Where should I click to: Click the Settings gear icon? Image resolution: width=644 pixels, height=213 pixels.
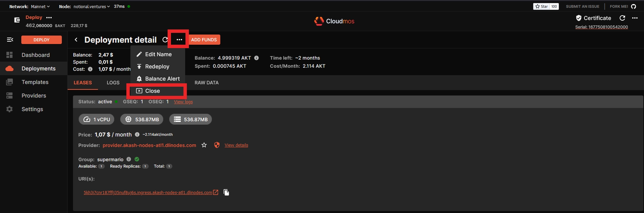(9, 109)
